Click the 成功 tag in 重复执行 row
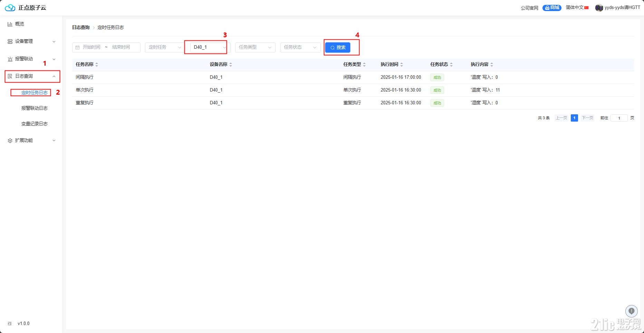The height and width of the screenshot is (333, 644). (437, 103)
